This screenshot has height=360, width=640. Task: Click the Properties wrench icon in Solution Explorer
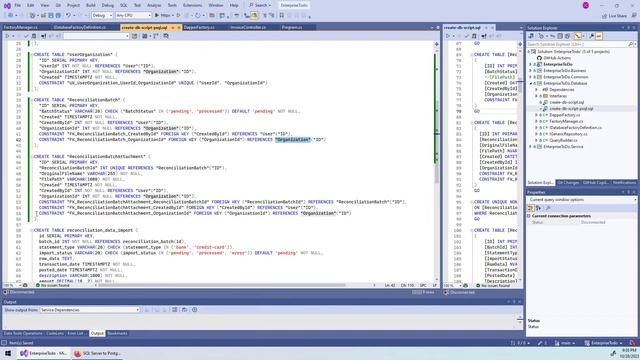point(591,36)
